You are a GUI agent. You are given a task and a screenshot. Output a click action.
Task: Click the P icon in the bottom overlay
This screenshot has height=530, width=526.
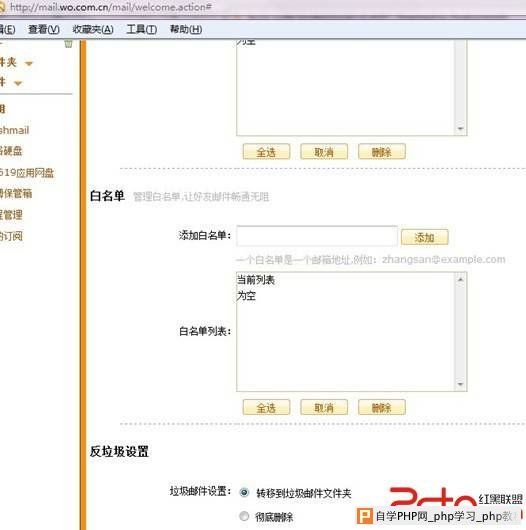click(365, 516)
